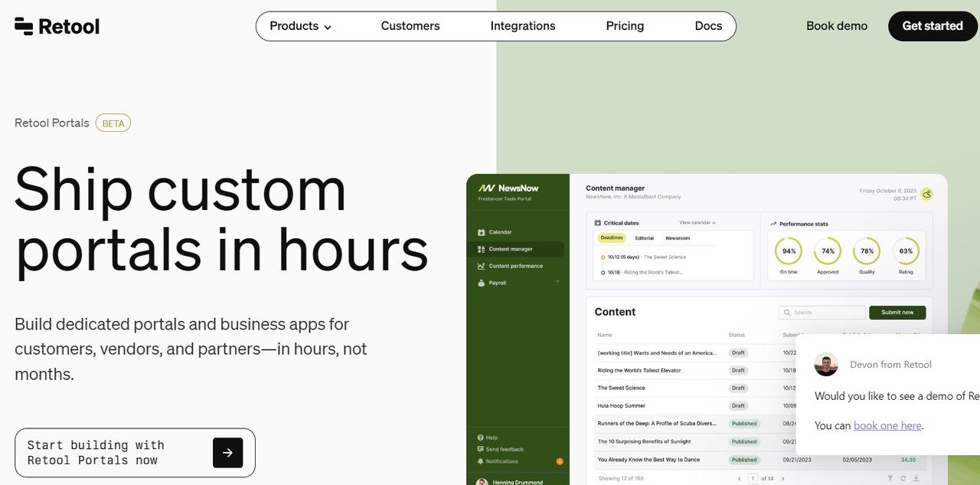This screenshot has width=980, height=485.
Task: Click the 78% Quality progress ring
Action: coord(867,251)
